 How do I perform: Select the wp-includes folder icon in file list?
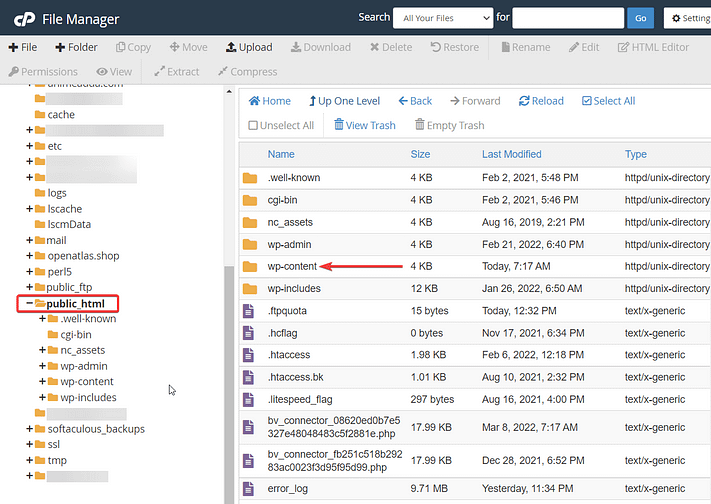coord(250,289)
